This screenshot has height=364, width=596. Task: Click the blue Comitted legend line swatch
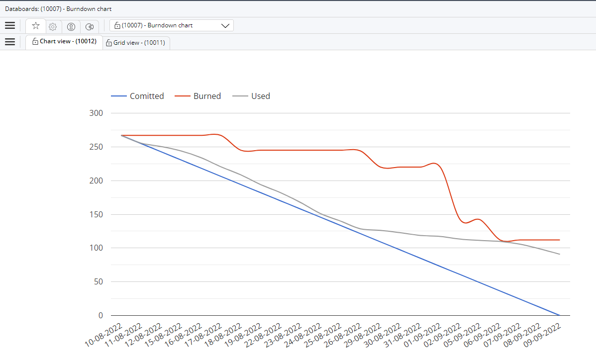[x=118, y=96]
